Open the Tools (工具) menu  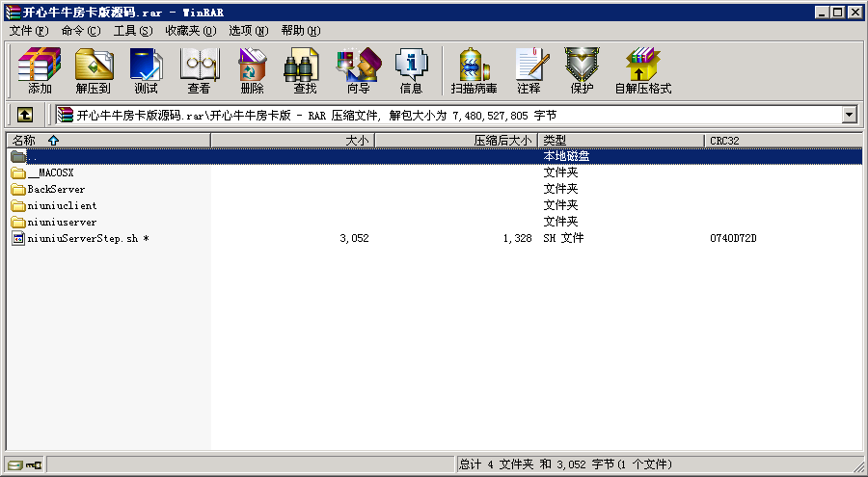point(132,31)
